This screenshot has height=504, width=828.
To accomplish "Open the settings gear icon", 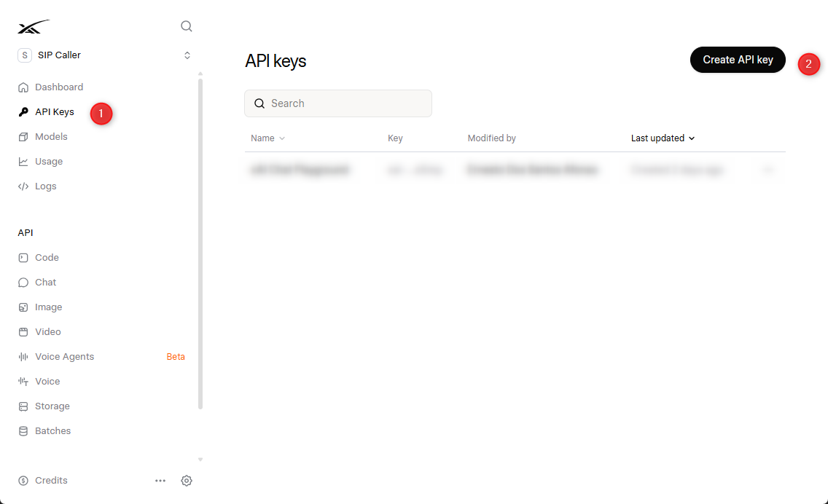I will pos(187,481).
